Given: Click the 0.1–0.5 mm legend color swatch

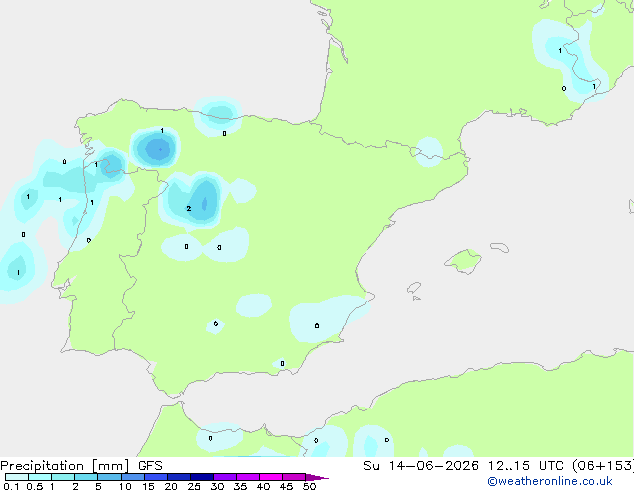Looking at the screenshot, I should 17,477.
